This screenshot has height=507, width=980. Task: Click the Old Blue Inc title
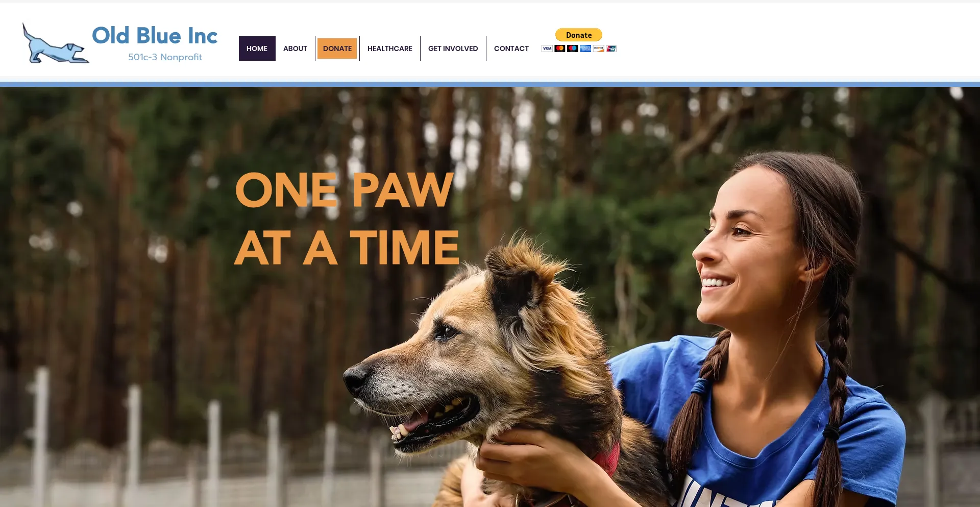point(155,36)
